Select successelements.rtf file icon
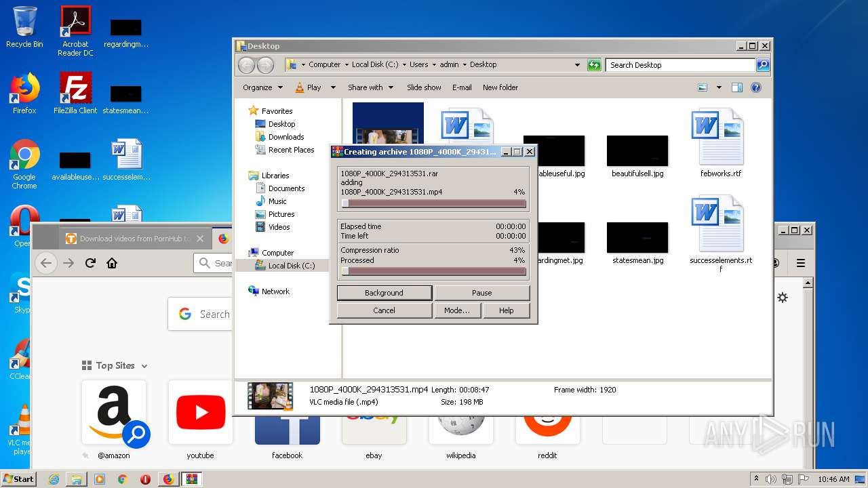868x488 pixels. [720, 234]
